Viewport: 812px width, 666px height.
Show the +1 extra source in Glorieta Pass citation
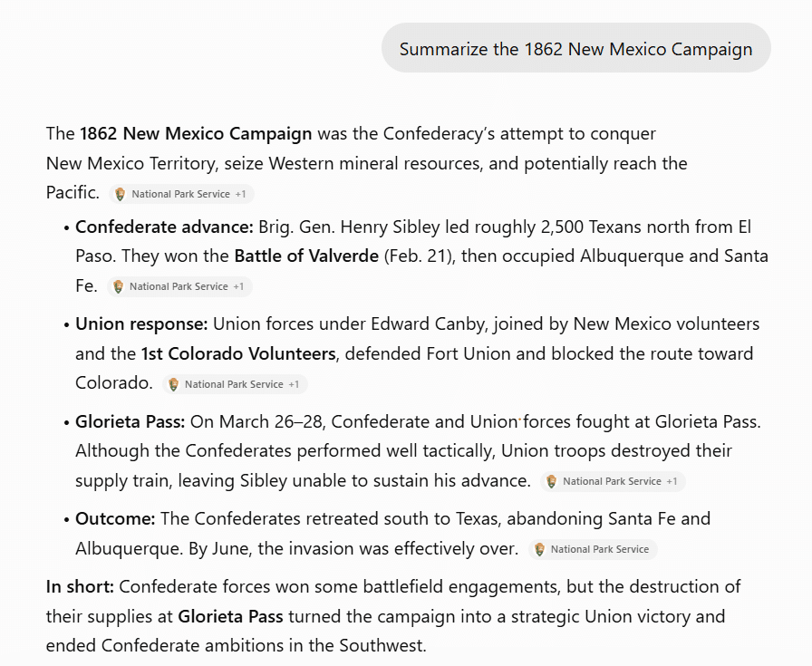672,482
